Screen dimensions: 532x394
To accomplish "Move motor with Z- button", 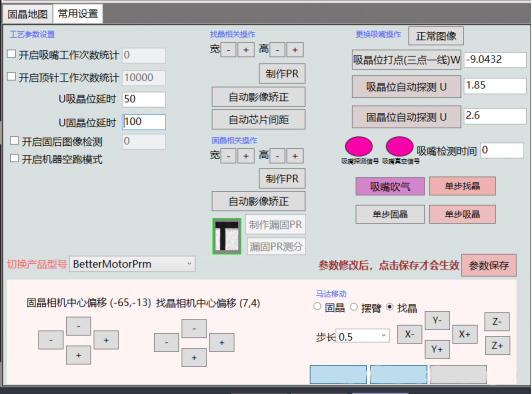I will pos(497,322).
